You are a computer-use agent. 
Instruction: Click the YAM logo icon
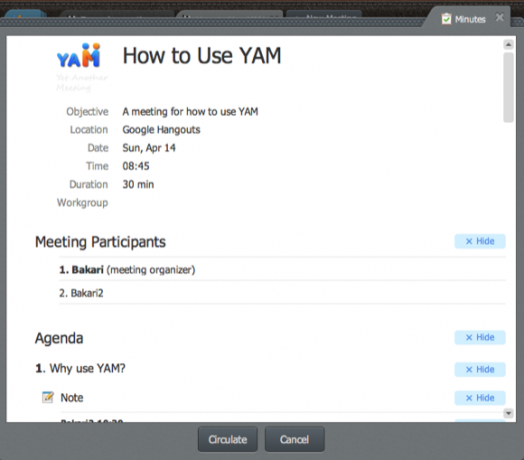(x=79, y=55)
